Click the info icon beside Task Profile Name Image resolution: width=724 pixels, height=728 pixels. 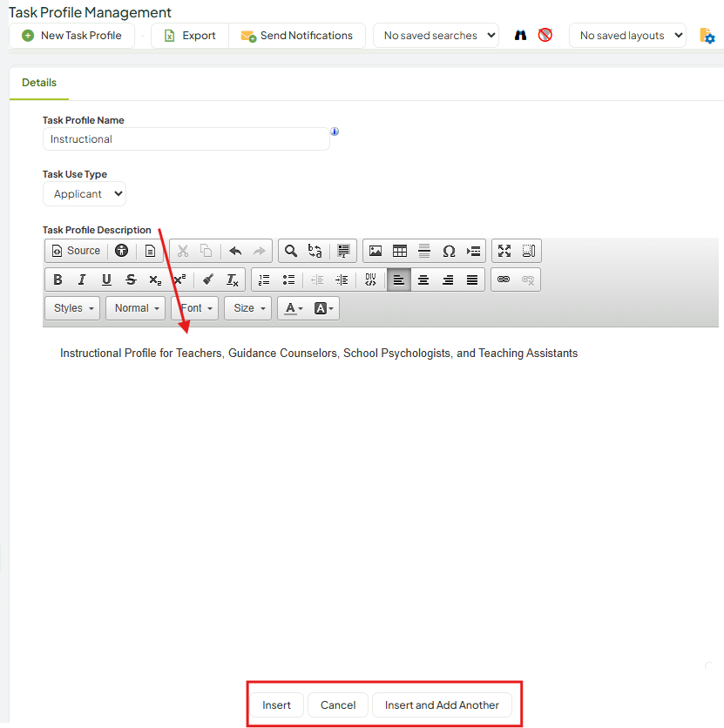[x=335, y=131]
